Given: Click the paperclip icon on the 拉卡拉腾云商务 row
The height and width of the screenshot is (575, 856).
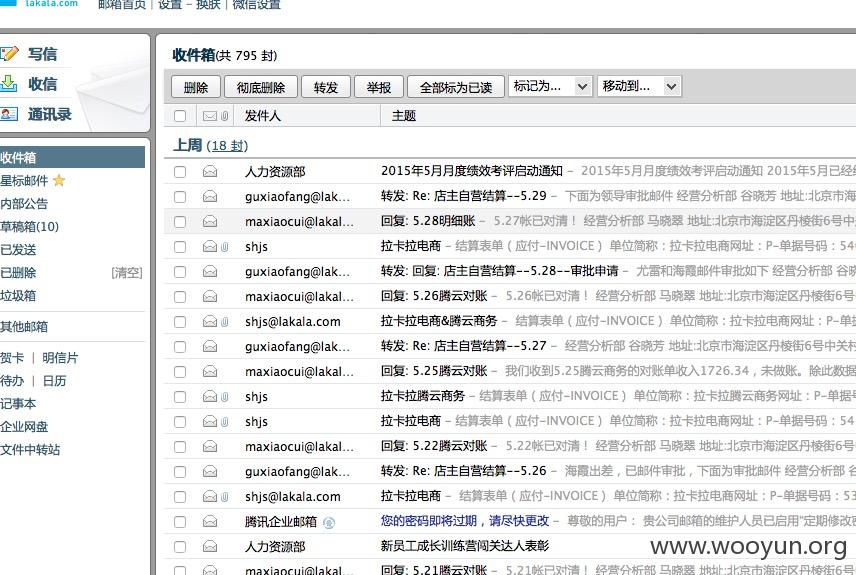Looking at the screenshot, I should 224,396.
